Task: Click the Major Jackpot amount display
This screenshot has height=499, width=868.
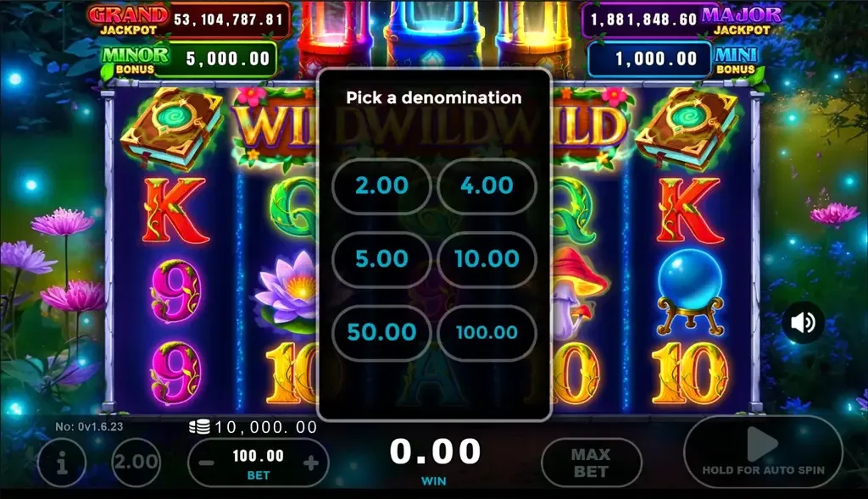Action: coord(643,20)
